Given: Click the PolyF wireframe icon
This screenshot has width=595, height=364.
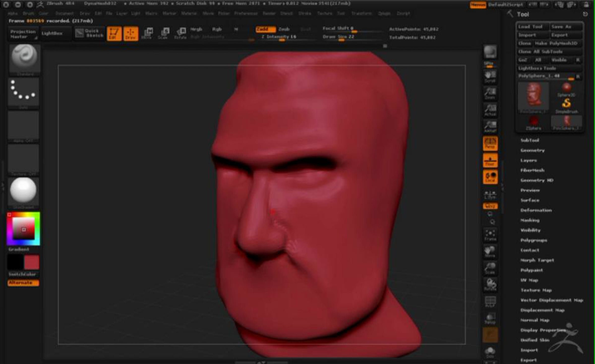Looking at the screenshot, I should (x=490, y=302).
